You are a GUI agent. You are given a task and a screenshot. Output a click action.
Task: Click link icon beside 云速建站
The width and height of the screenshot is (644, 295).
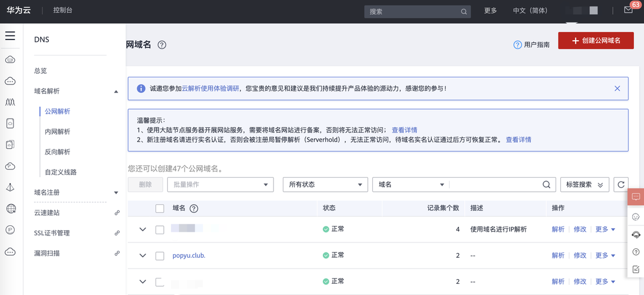point(117,213)
